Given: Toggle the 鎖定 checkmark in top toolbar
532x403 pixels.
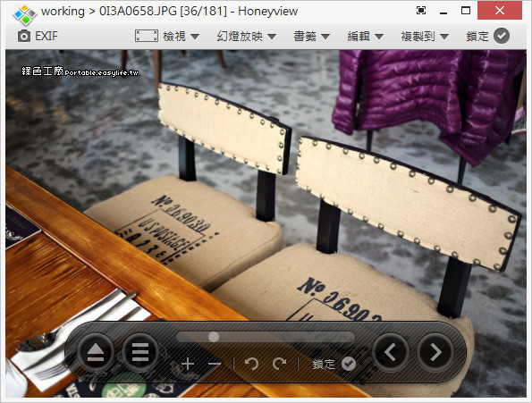Looking at the screenshot, I should coord(502,36).
